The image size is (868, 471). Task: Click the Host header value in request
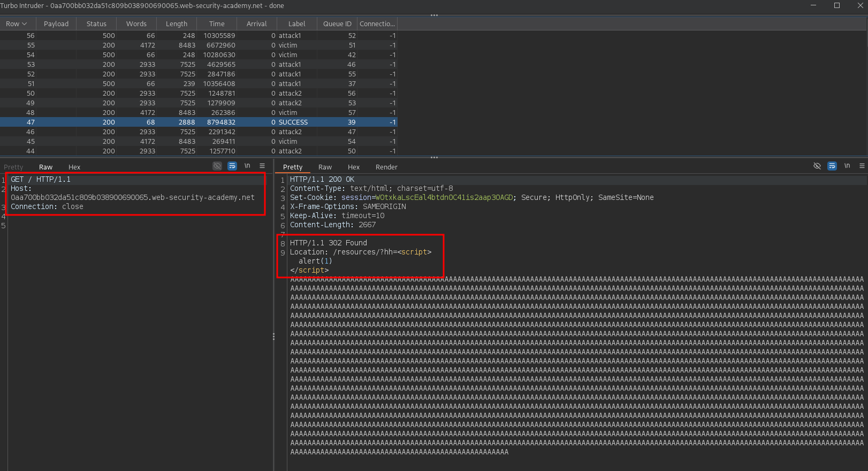pyautogui.click(x=133, y=198)
